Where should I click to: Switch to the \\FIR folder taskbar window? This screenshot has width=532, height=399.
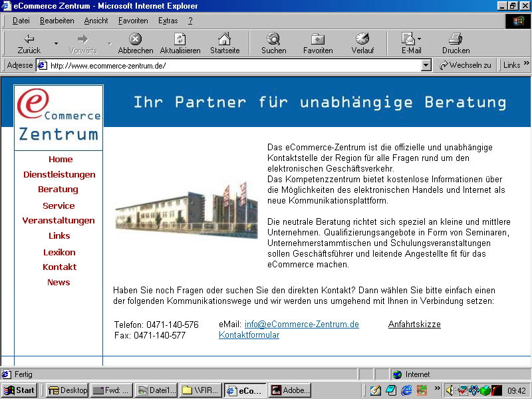pos(201,390)
